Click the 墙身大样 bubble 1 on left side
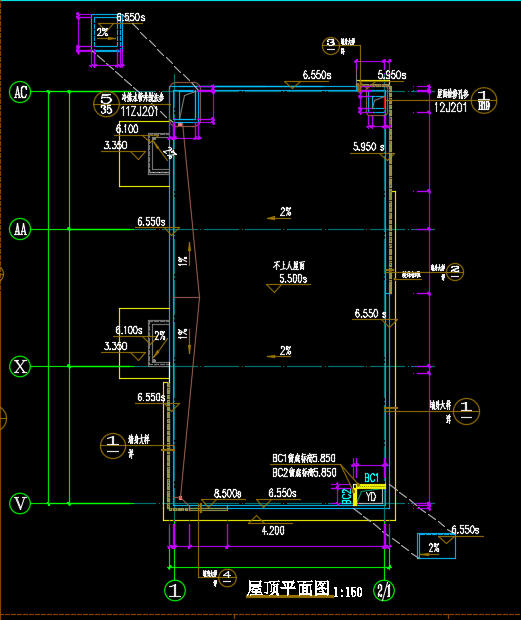This screenshot has height=620, width=521. (x=113, y=446)
